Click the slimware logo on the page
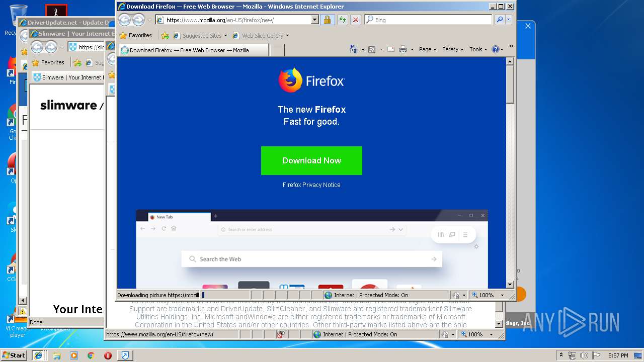The width and height of the screenshot is (644, 362). tap(68, 105)
